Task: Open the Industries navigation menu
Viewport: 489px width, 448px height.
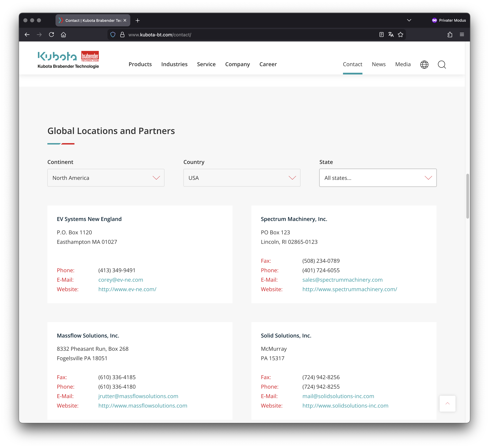Action: tap(174, 64)
